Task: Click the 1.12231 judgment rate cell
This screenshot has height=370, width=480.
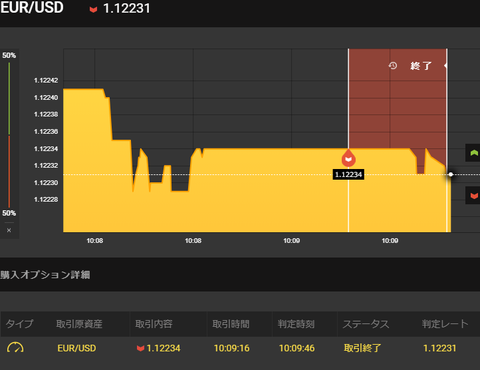Action: point(440,348)
